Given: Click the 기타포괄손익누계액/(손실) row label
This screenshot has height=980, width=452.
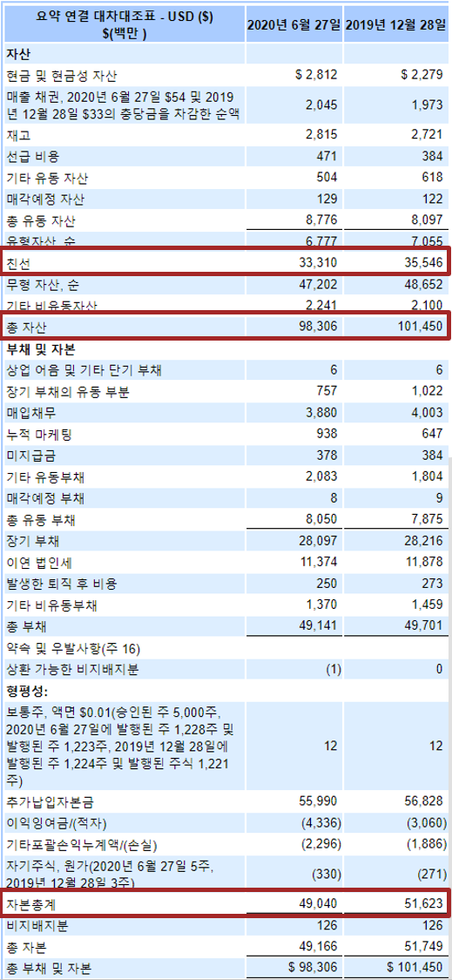Looking at the screenshot, I should coord(81,846).
